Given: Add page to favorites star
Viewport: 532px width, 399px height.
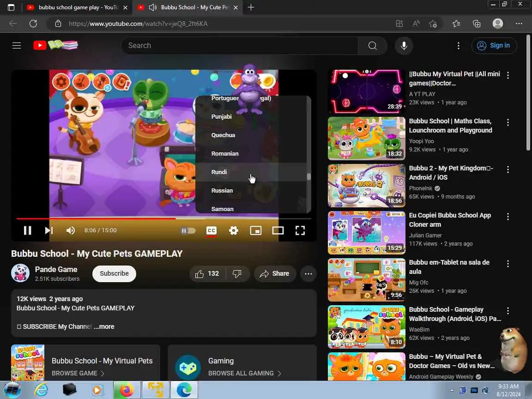Looking at the screenshot, I should pyautogui.click(x=433, y=24).
